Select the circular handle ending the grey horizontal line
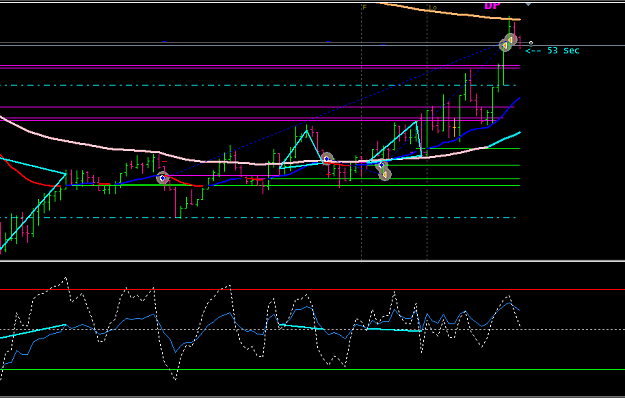The image size is (625, 398). (x=531, y=43)
